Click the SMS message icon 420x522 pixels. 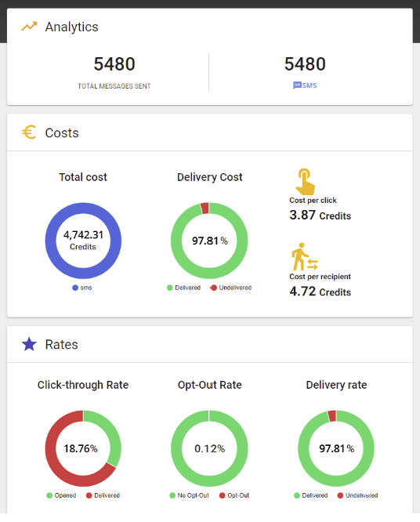(297, 85)
